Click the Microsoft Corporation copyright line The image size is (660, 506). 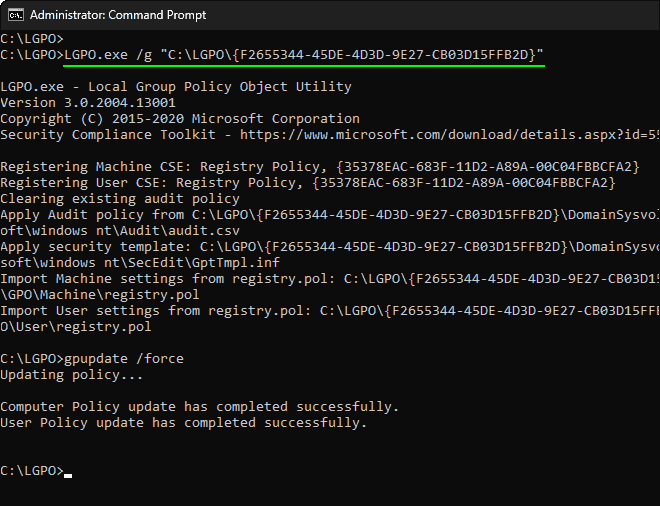click(180, 119)
